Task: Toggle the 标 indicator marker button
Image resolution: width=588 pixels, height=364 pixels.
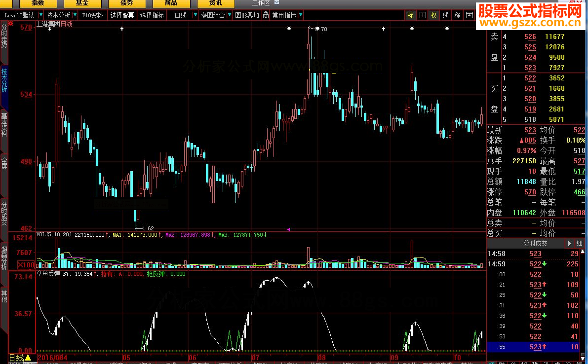Action: [x=410, y=15]
